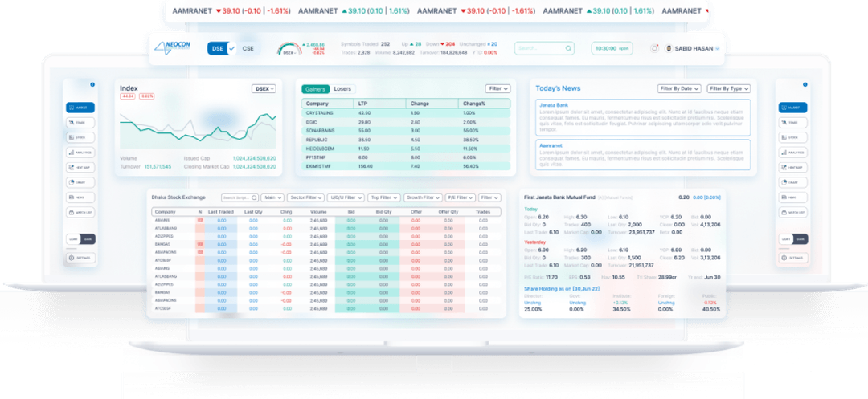Toggle Light theme in right sidebar
Screen dimensions: 868x399
[785, 239]
